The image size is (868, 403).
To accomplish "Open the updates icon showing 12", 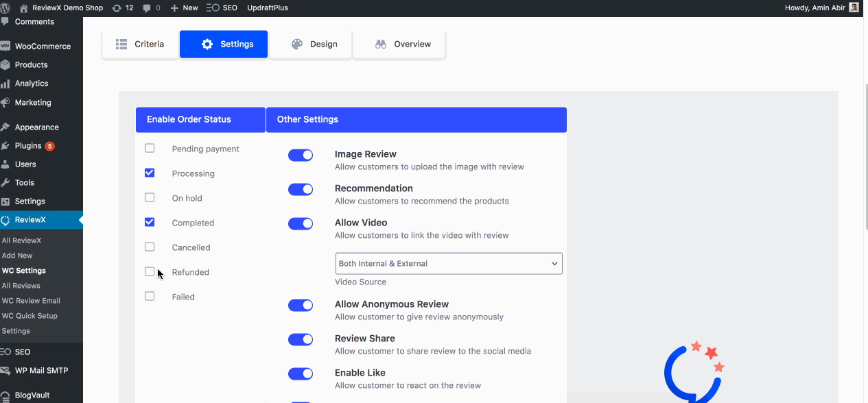I will coord(117,8).
